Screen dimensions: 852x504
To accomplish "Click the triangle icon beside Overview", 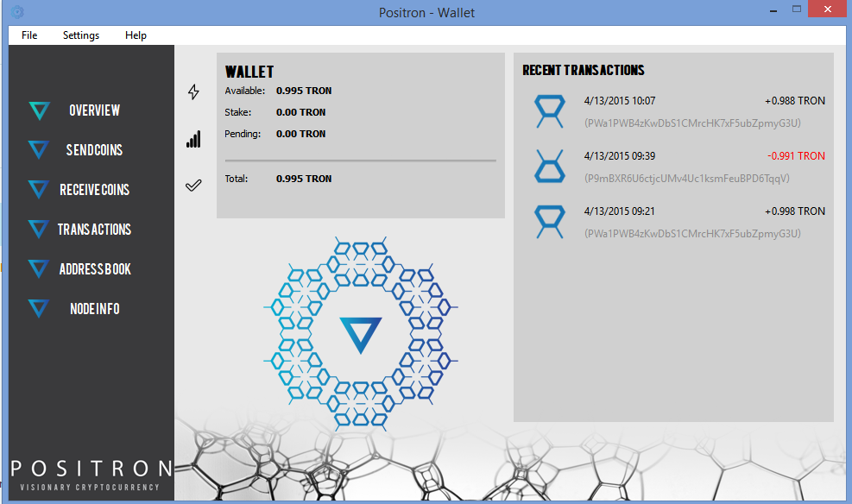I will pos(40,110).
